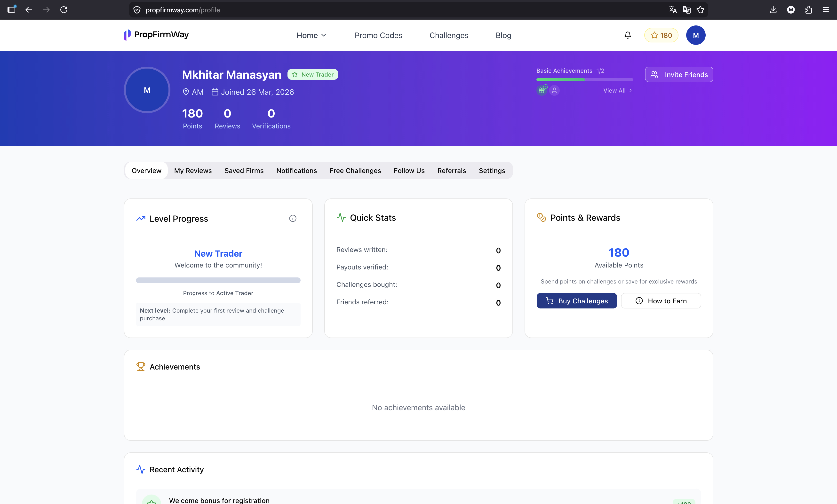The width and height of the screenshot is (837, 504).
Task: Open browser downloads icon
Action: pos(773,9)
